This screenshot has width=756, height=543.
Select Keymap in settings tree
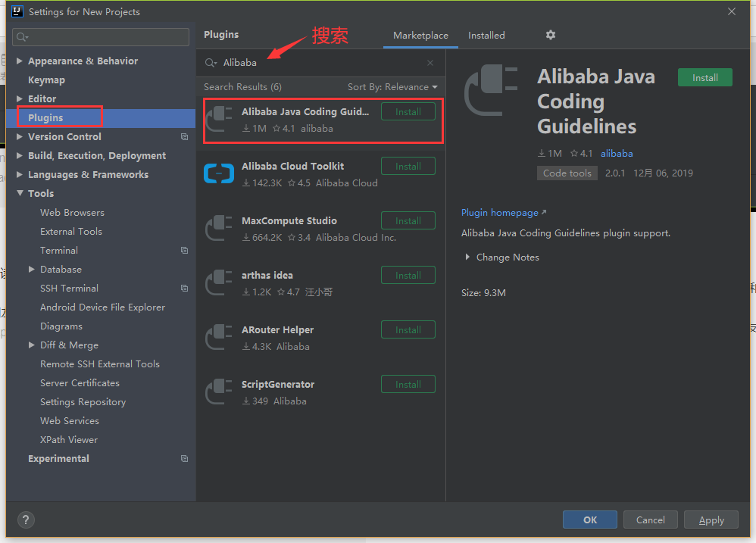coord(46,80)
